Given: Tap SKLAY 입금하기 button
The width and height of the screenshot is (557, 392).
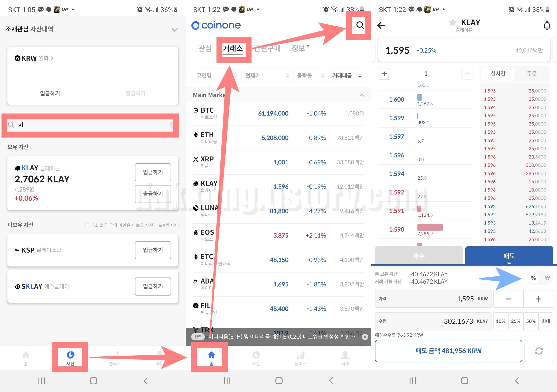Looking at the screenshot, I should [x=153, y=286].
